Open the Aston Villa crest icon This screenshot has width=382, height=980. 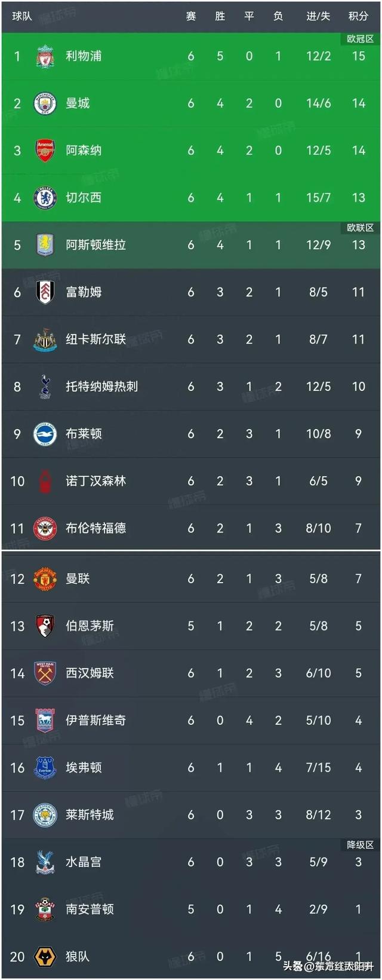[x=45, y=245]
